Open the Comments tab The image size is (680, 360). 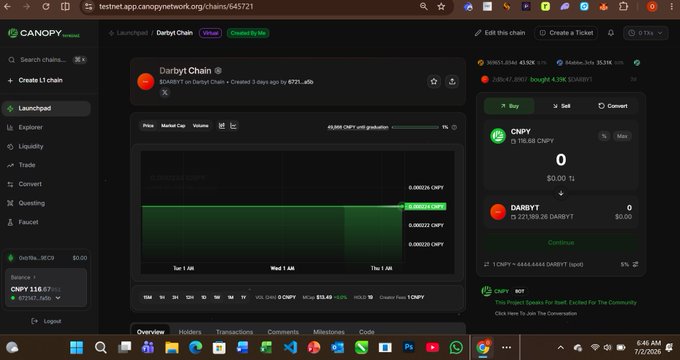[x=283, y=332]
